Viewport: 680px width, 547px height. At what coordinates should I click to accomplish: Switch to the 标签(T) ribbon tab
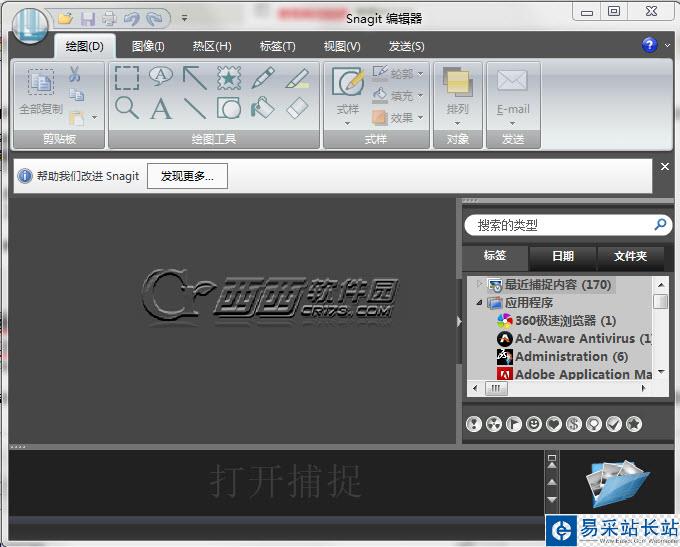(x=278, y=46)
